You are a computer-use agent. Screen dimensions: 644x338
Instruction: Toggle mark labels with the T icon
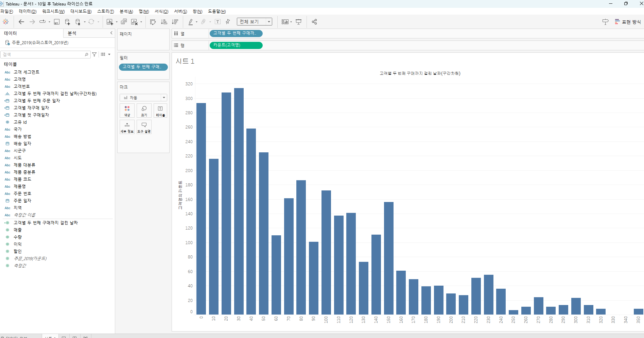coord(218,22)
